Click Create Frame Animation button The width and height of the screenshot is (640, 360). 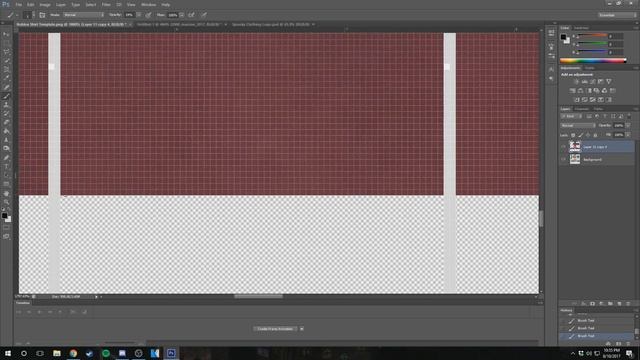click(275, 329)
